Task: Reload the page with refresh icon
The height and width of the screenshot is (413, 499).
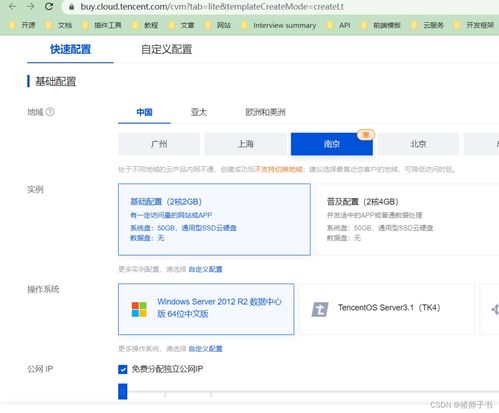Action: click(x=49, y=6)
